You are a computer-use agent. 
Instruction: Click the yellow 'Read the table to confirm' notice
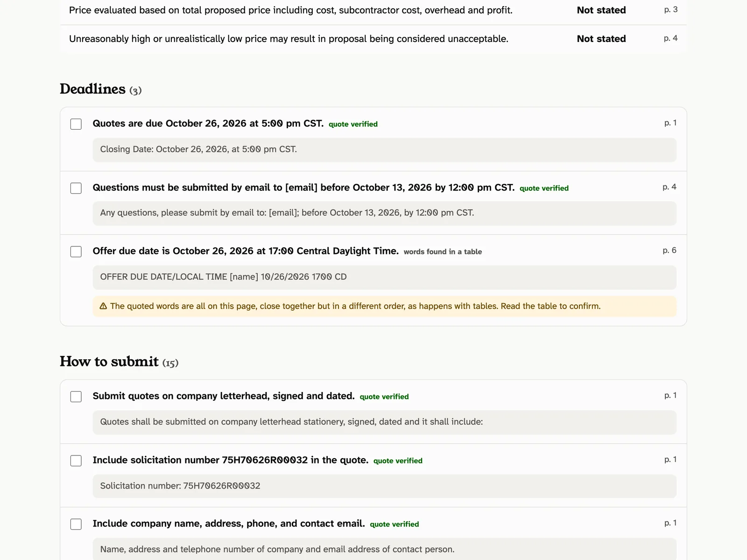(385, 306)
